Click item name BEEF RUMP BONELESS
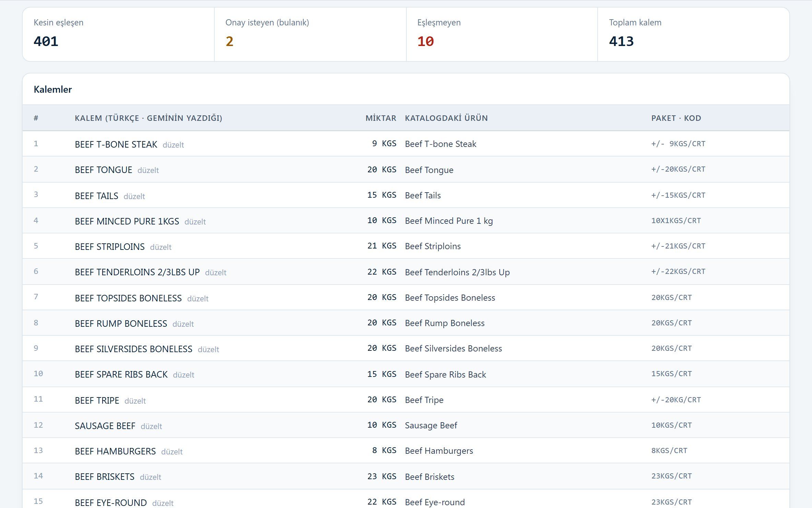Screen dimensions: 812x508 (x=121, y=324)
